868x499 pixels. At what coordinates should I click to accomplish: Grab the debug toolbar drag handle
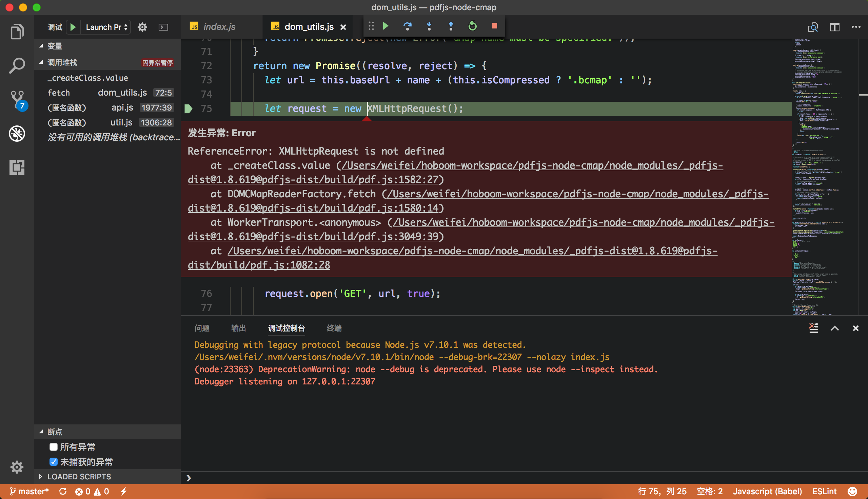tap(371, 26)
